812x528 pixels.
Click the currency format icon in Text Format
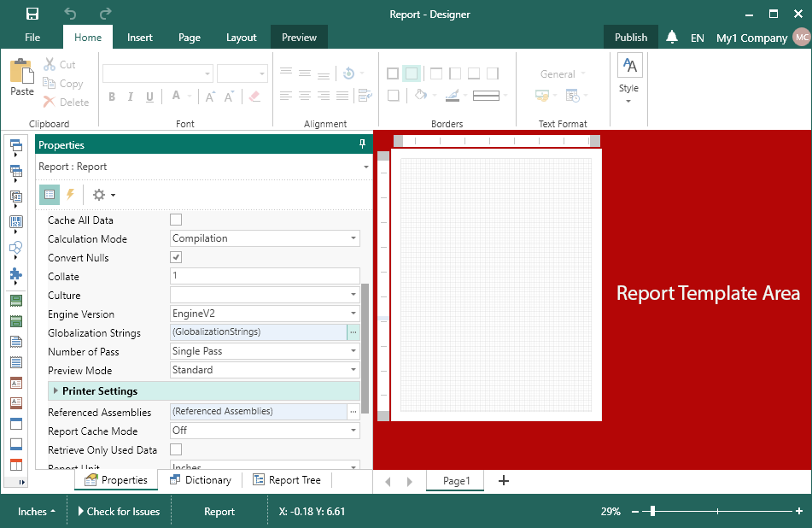[541, 95]
